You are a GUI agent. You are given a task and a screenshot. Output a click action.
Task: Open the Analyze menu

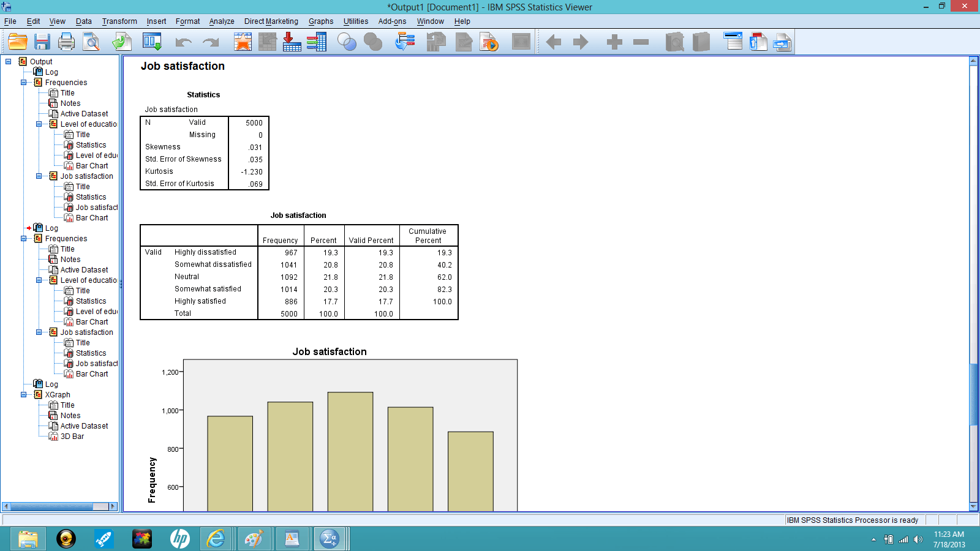[x=221, y=21]
